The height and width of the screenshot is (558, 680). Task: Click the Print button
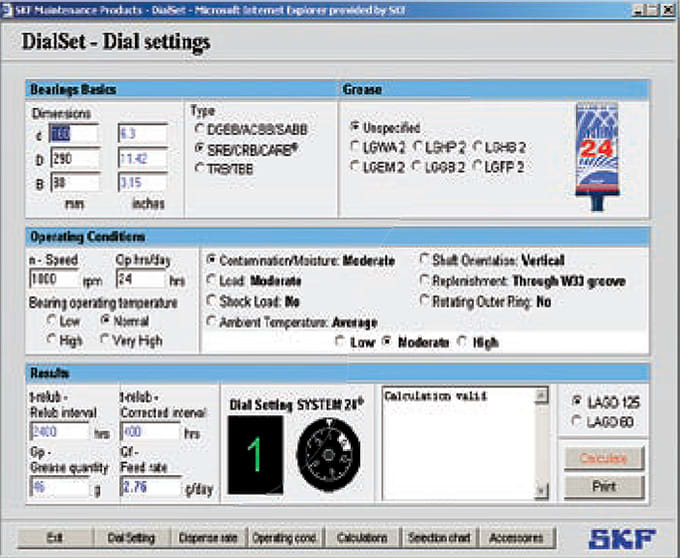[604, 487]
